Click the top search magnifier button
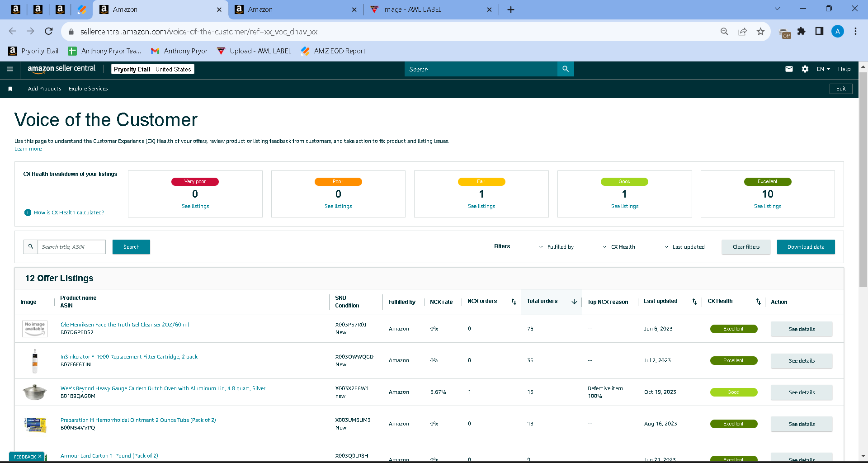Screen dimensions: 868x463 tap(566, 69)
